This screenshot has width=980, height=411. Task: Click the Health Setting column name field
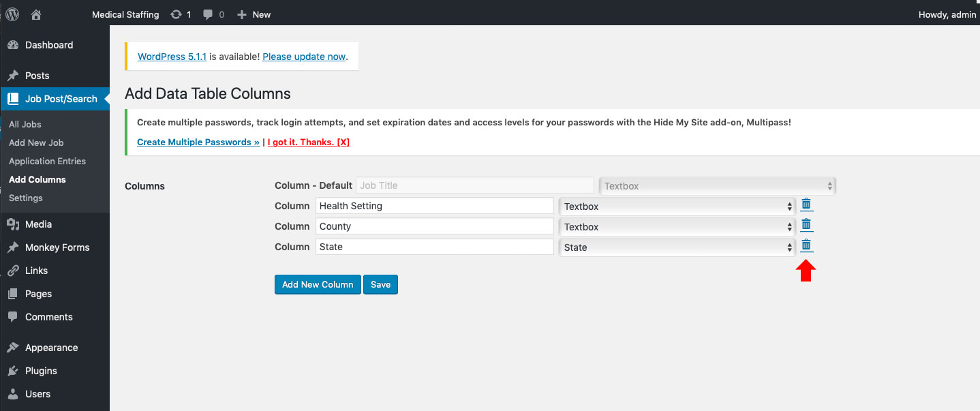click(435, 206)
